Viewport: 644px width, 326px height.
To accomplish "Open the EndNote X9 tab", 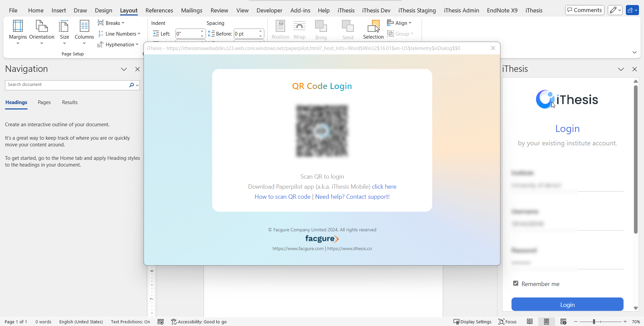I will [502, 10].
